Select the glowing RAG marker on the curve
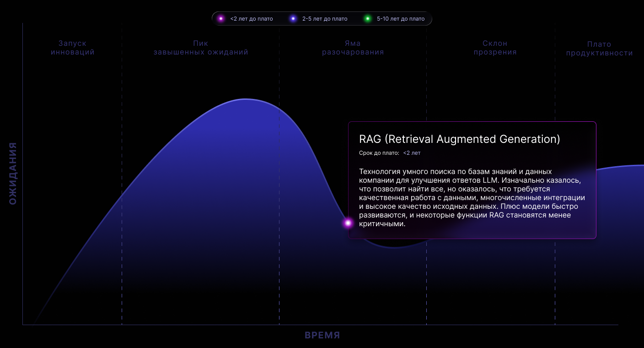This screenshot has height=348, width=644. coord(348,223)
